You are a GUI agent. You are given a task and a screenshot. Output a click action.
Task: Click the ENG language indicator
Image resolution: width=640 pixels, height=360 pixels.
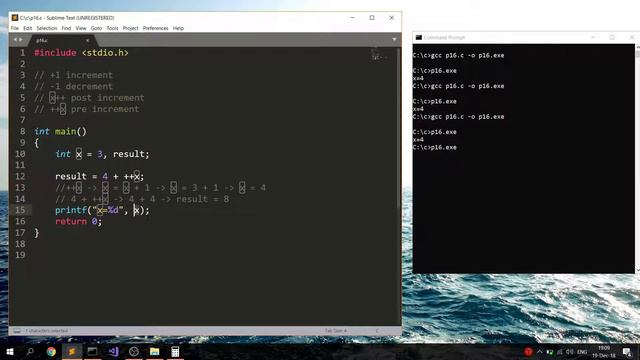[582, 351]
